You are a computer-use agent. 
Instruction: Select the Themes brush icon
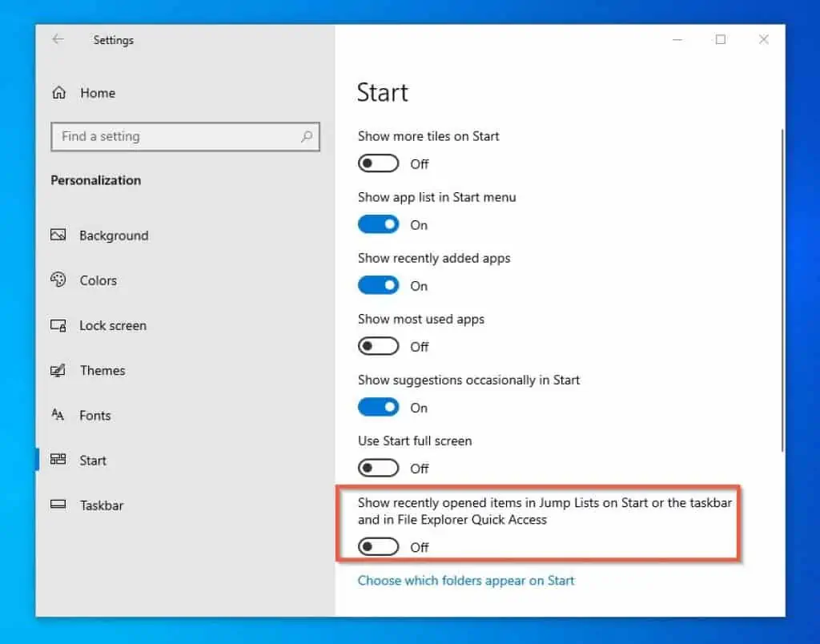tap(58, 370)
